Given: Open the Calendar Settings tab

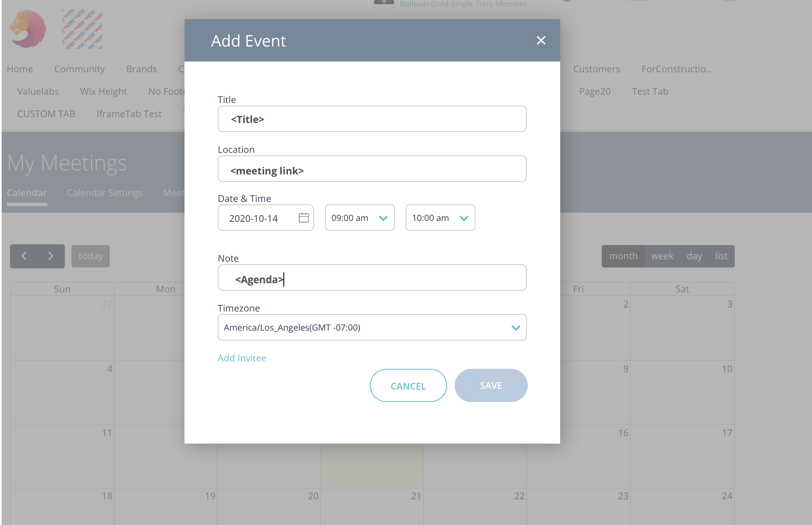Looking at the screenshot, I should (x=105, y=193).
